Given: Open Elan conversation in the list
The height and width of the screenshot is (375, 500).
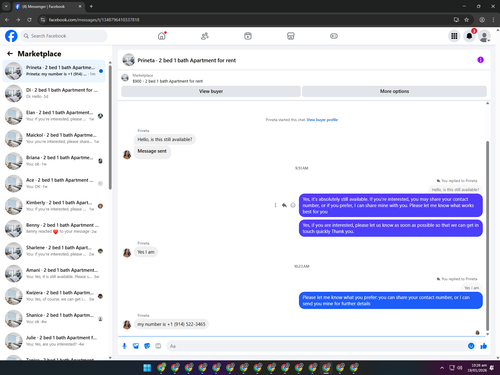Looking at the screenshot, I should click(x=54, y=116).
